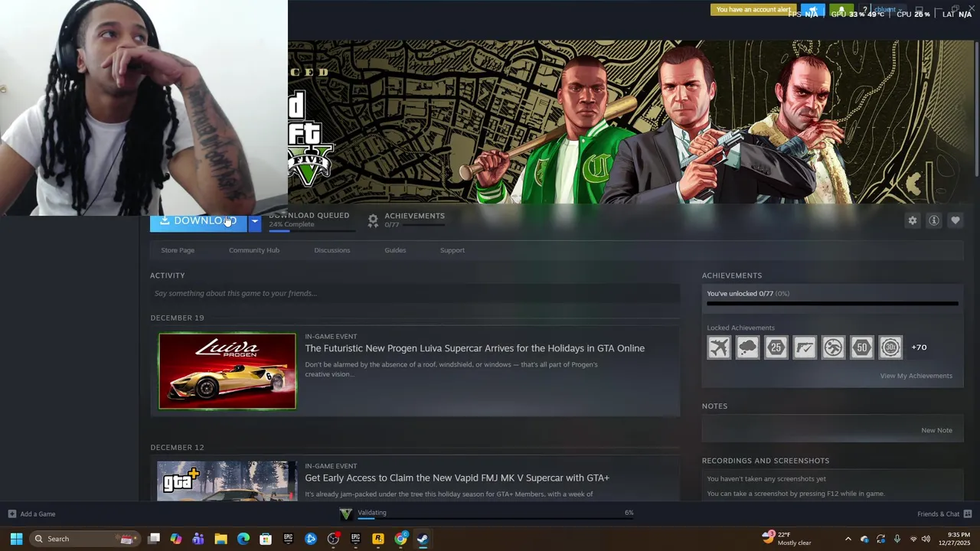This screenshot has height=551, width=980.
Task: Click the 'Say something about this game' field
Action: tap(415, 293)
